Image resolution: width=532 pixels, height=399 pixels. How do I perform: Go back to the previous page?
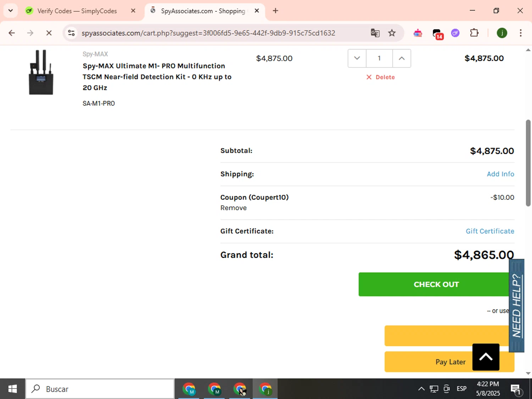click(x=12, y=33)
